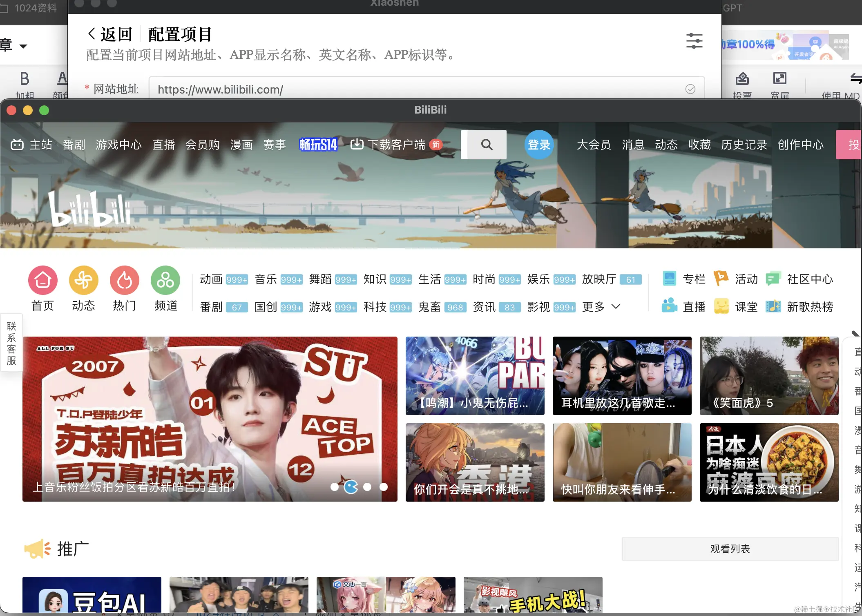Open the red 首页 home icon
Screen dimensions: 862x616
click(x=42, y=280)
